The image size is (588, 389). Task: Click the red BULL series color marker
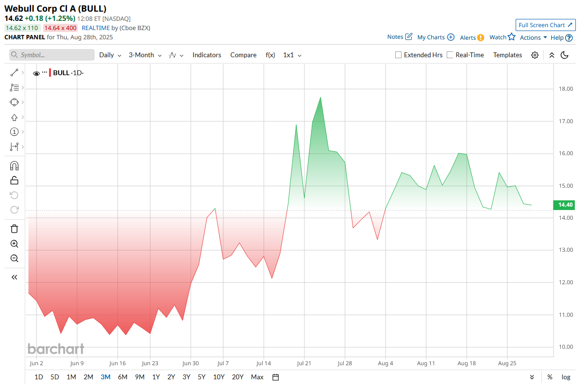click(50, 73)
